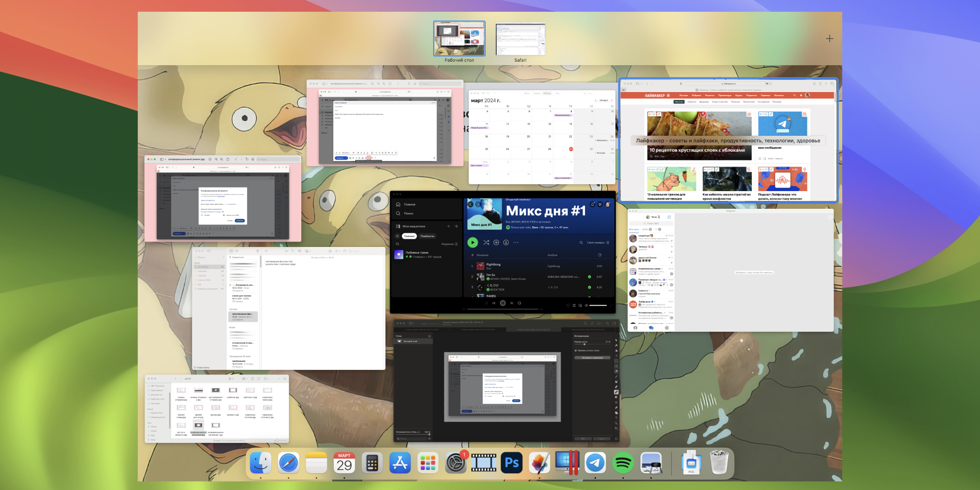Add a new desktop with the plus button

pyautogui.click(x=830, y=38)
